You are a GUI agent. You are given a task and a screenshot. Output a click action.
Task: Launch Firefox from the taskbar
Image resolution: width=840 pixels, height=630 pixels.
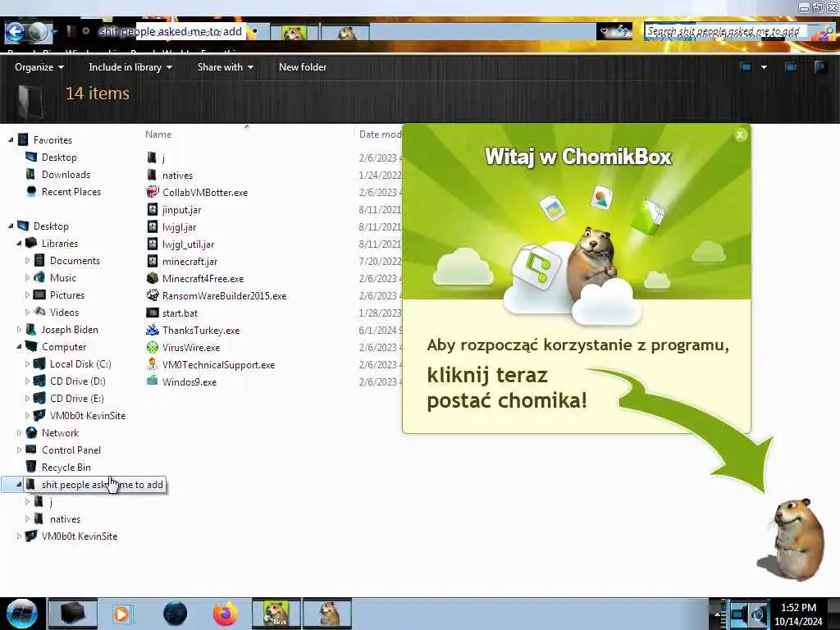[225, 614]
